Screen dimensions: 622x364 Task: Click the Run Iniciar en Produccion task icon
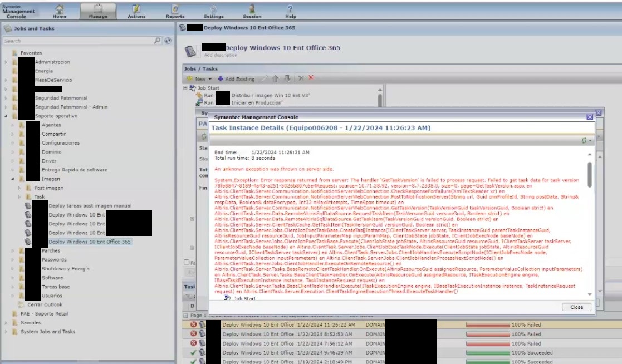[x=199, y=103]
